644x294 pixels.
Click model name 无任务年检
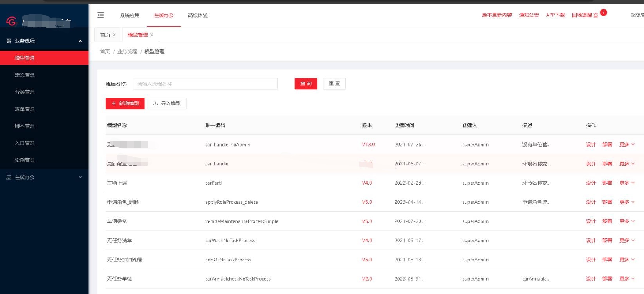(x=119, y=279)
